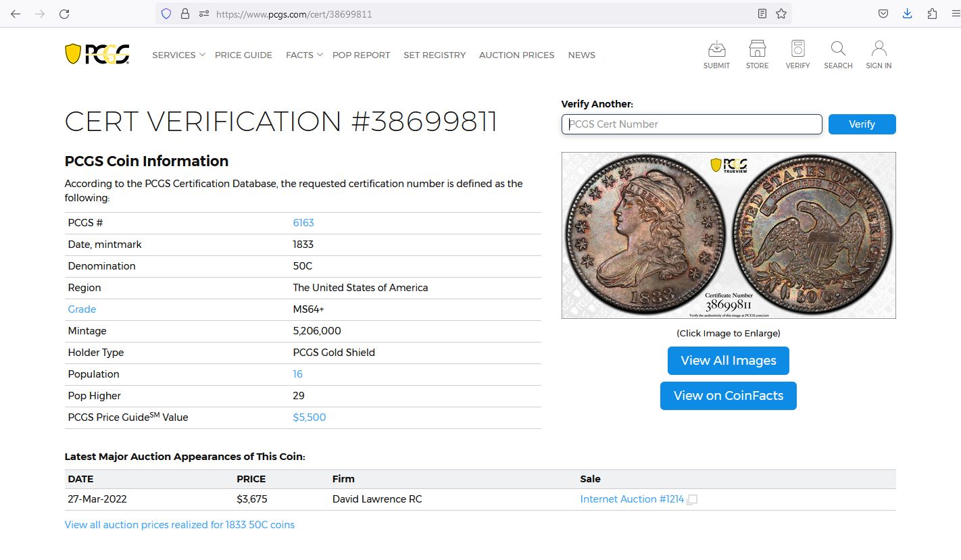The width and height of the screenshot is (961, 560).
Task: Open the Submit icon in the header
Action: [716, 55]
